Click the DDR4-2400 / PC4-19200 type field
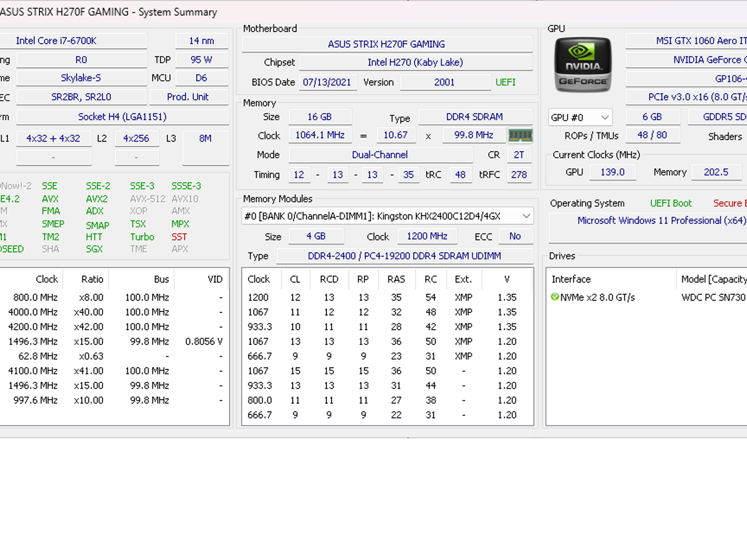This screenshot has width=747, height=560. click(405, 256)
